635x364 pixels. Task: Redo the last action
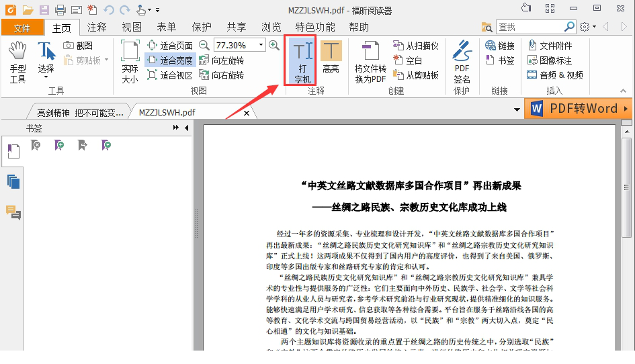point(125,9)
